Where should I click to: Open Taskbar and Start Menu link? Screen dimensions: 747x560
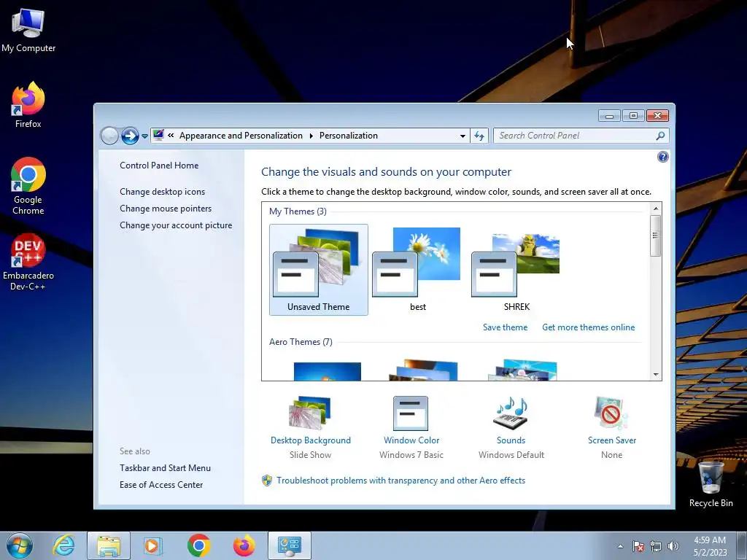(166, 467)
